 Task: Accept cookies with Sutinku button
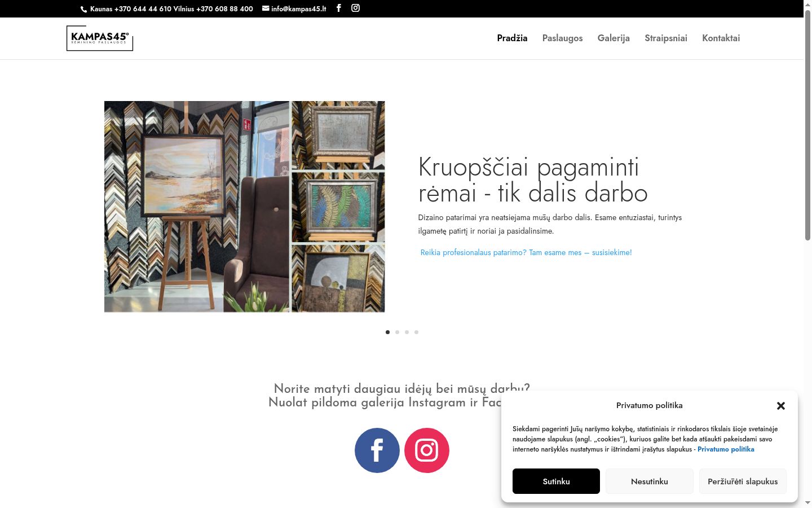pyautogui.click(x=556, y=481)
